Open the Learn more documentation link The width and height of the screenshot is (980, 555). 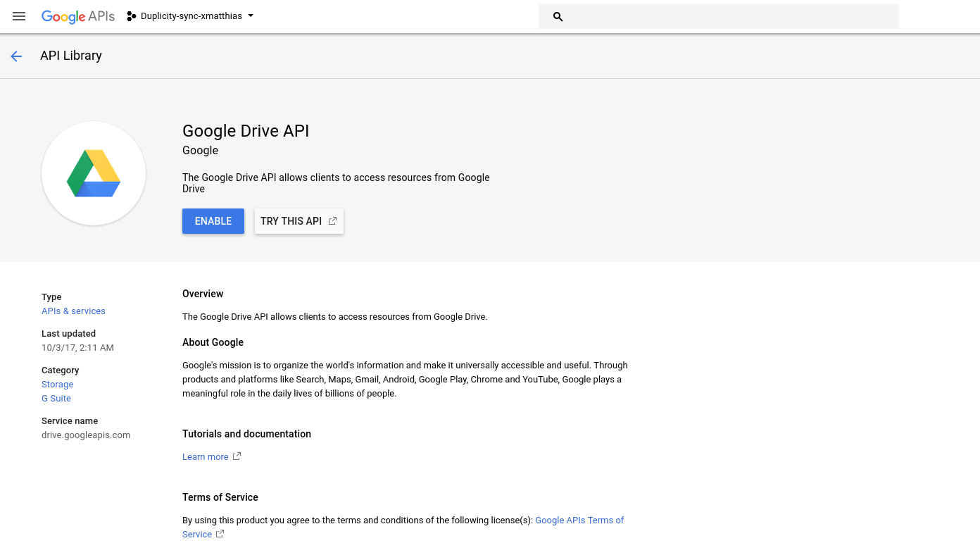click(x=206, y=457)
